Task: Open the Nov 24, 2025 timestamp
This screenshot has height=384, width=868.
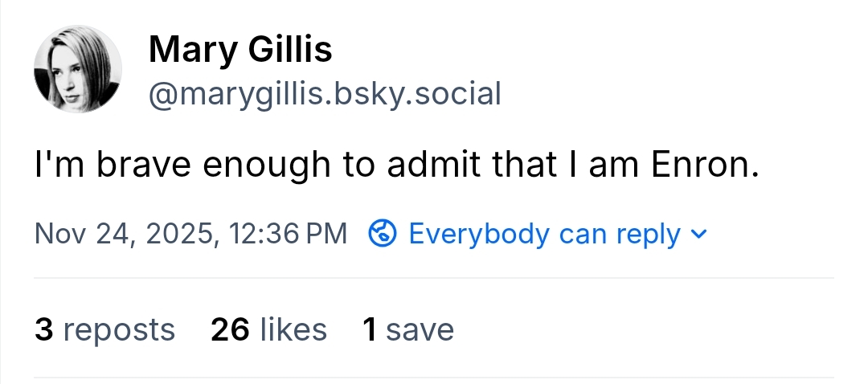Action: [191, 234]
